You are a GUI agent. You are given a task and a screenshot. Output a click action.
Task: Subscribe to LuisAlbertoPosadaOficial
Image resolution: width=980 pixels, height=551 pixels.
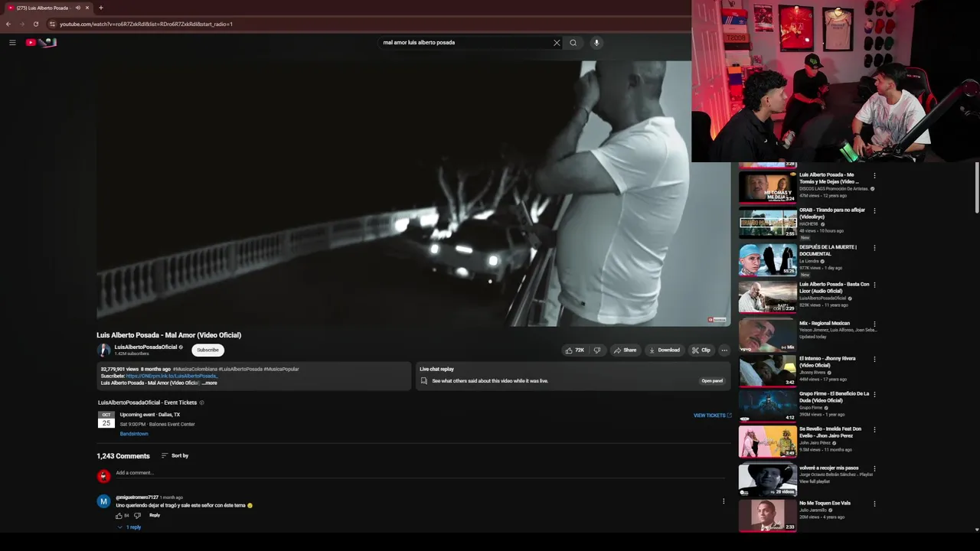click(207, 350)
